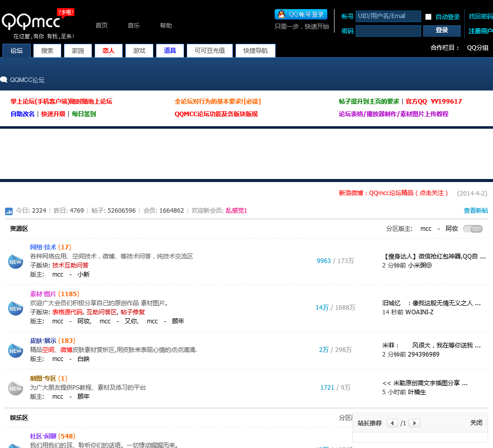Image resolution: width=493 pixels, height=448 pixels.
Task: Open 社区·闲聊 forum title
Action: tap(43, 436)
